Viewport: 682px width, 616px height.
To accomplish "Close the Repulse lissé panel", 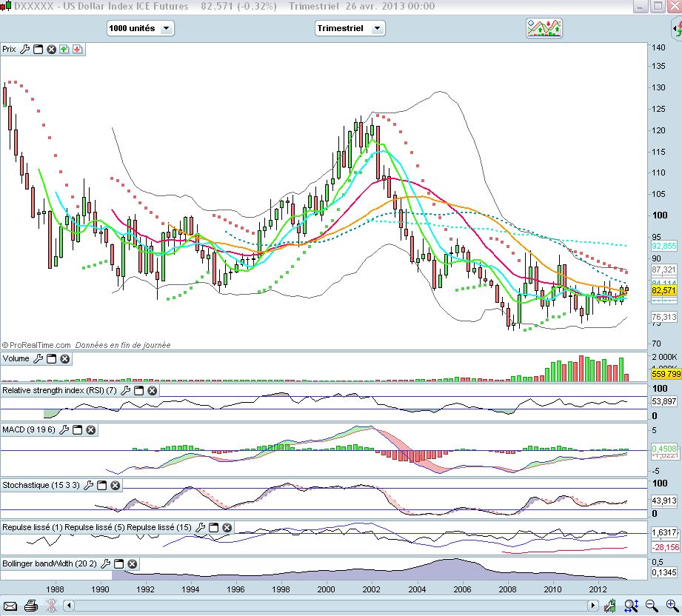I will [x=227, y=528].
